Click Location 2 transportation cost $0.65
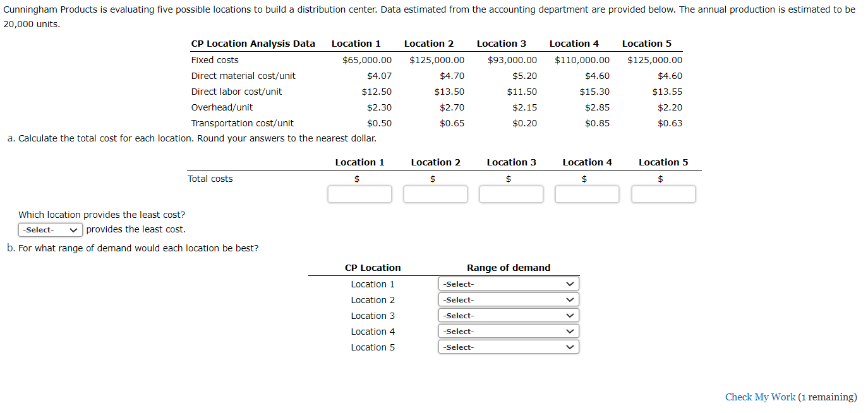 [x=452, y=123]
